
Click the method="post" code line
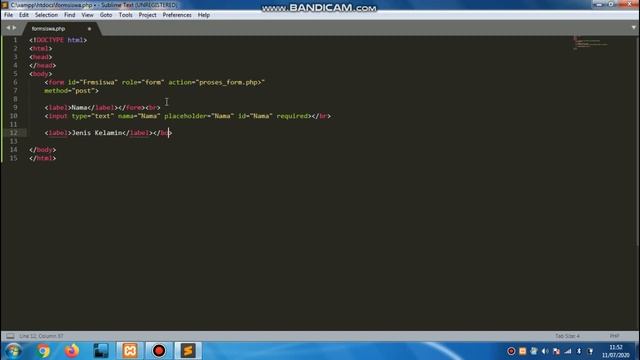point(71,91)
